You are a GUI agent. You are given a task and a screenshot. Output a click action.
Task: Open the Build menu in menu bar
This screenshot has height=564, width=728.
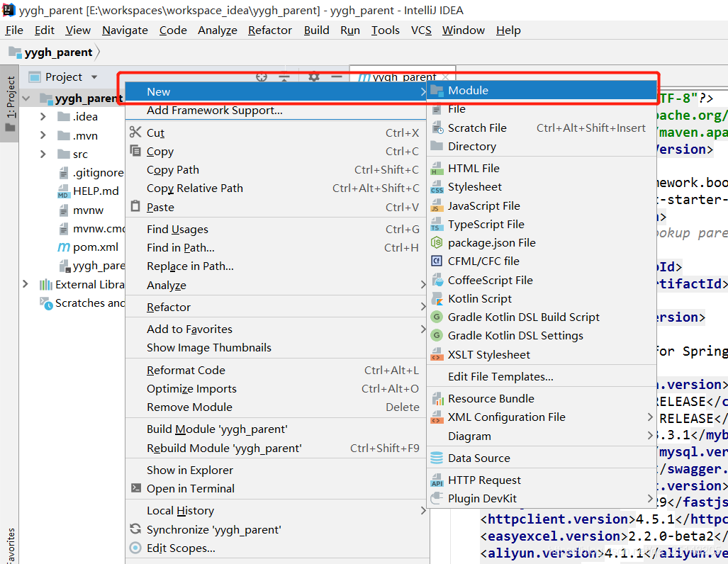317,30
